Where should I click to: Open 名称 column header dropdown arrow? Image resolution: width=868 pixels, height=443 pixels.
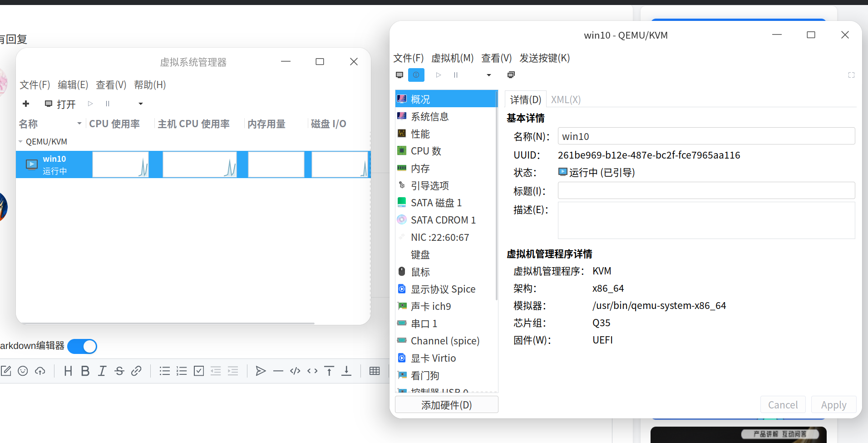click(79, 124)
